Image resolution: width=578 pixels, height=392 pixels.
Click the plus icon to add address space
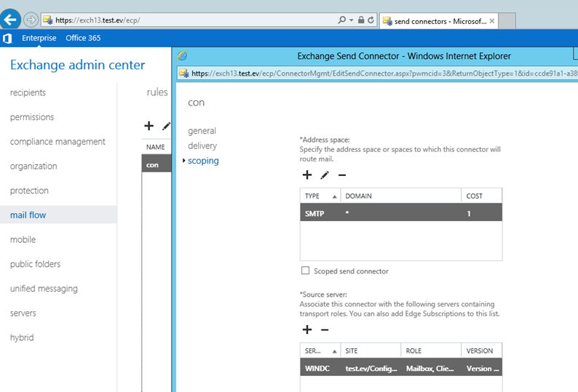[307, 175]
